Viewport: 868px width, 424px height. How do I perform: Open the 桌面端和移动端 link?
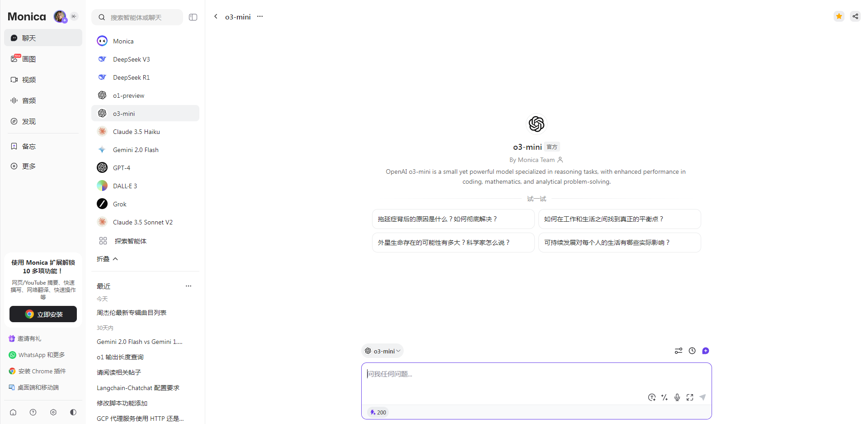[33, 387]
